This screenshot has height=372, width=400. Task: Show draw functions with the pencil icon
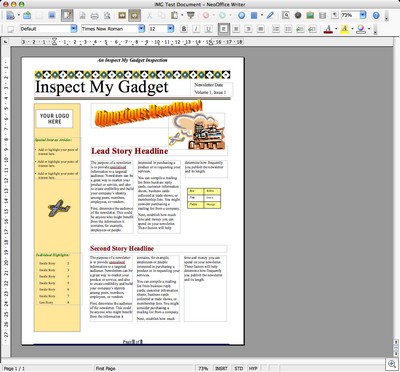[x=270, y=15]
